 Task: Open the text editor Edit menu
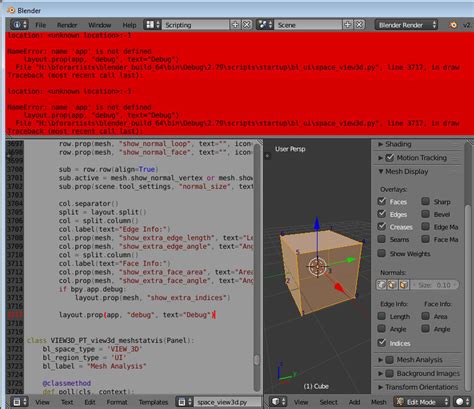pyautogui.click(x=90, y=402)
